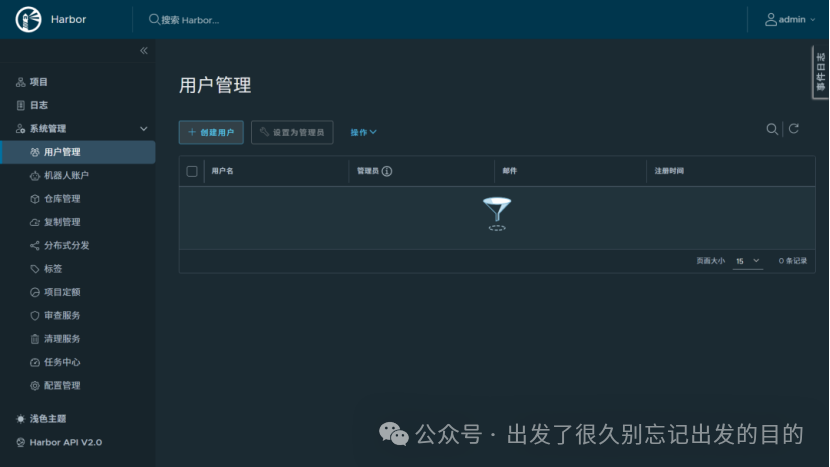Open the page size 15 dropdown
The width and height of the screenshot is (830, 467).
click(x=747, y=261)
